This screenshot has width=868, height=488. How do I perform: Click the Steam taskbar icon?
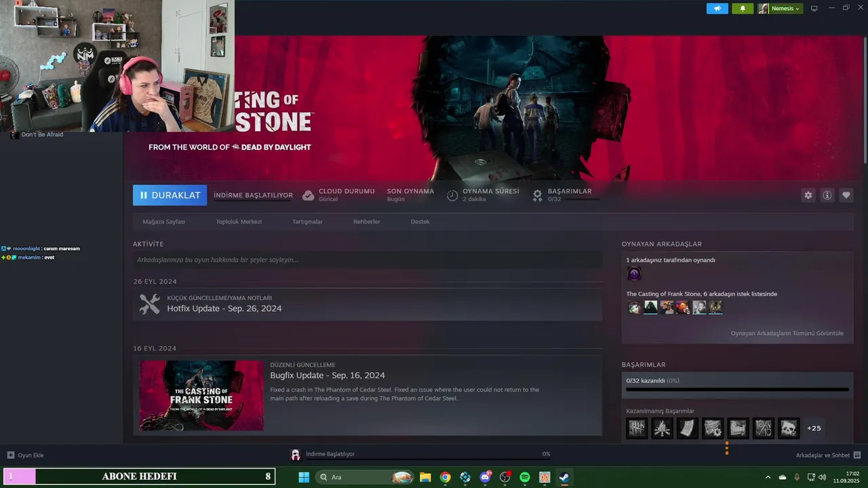pyautogui.click(x=564, y=477)
